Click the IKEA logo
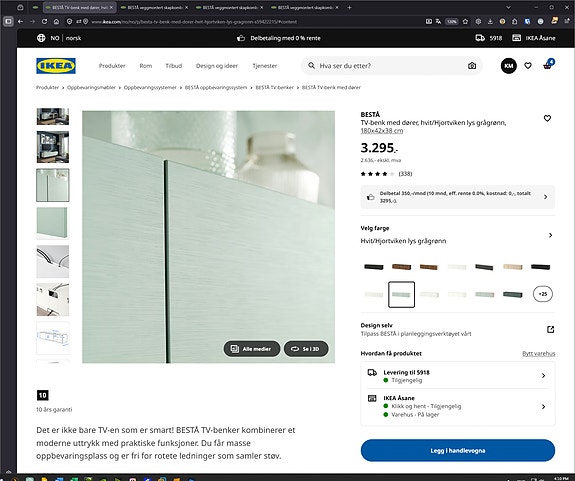 click(x=56, y=66)
